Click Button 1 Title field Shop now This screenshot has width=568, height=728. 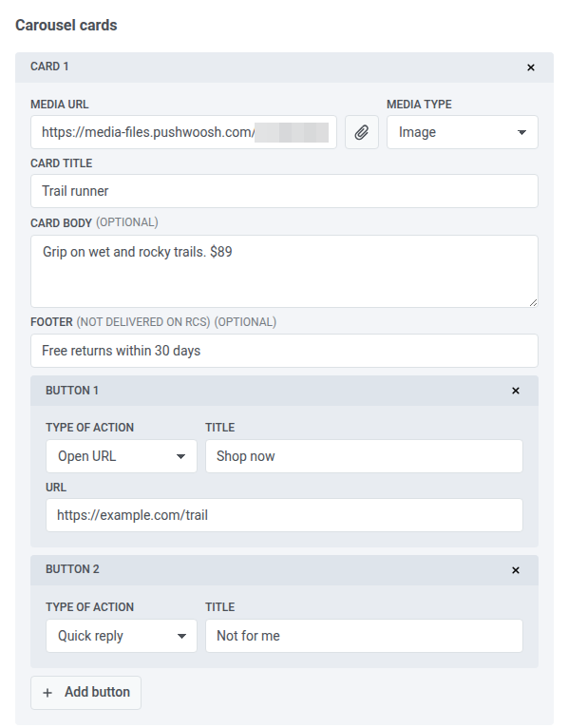click(365, 456)
